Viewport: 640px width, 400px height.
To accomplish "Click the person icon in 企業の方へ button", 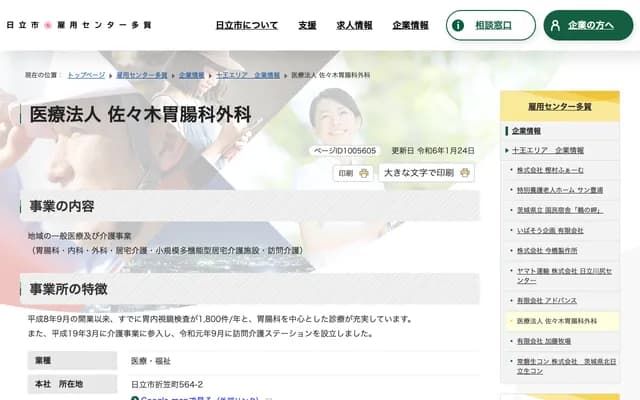I will tap(555, 25).
